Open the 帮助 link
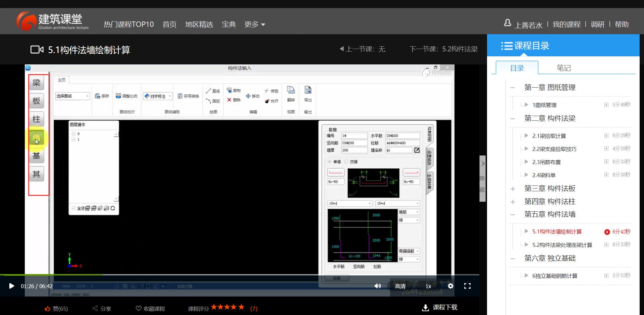Viewport: 644px width, 315px height. [622, 24]
